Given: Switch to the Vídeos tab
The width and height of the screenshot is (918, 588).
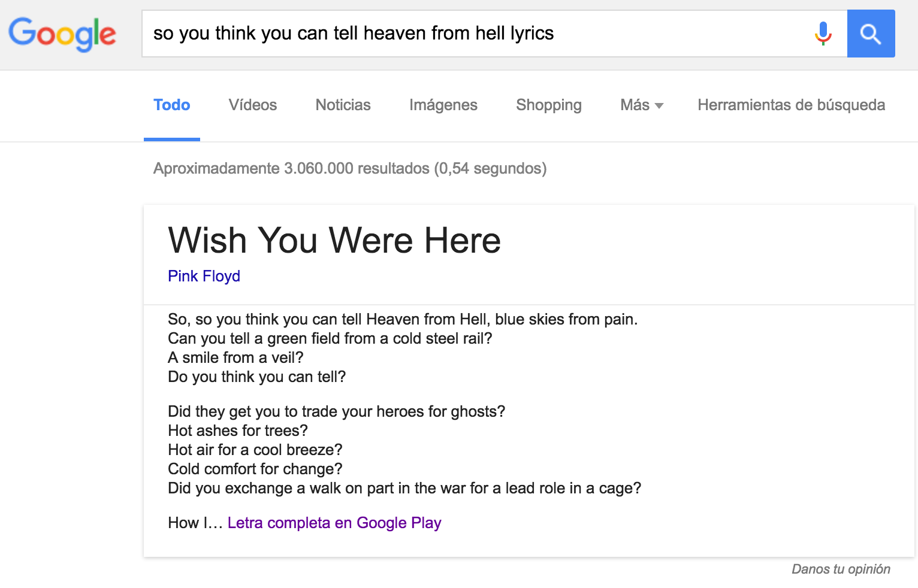Looking at the screenshot, I should 252,105.
